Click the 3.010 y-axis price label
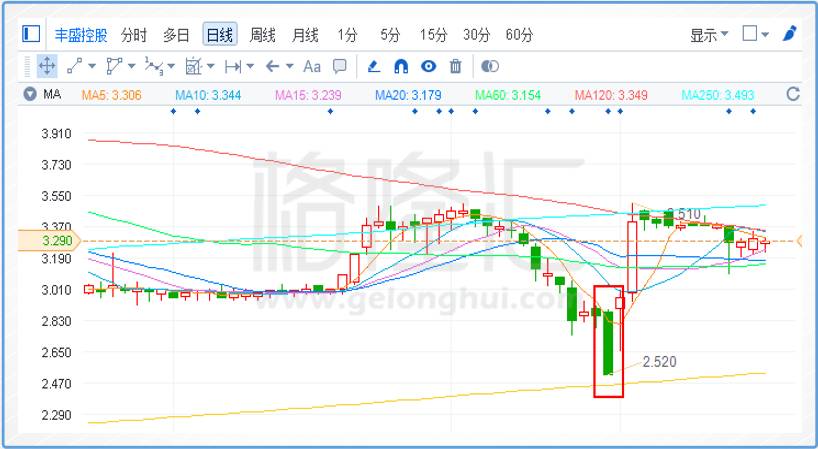Image resolution: width=818 pixels, height=449 pixels. click(56, 290)
